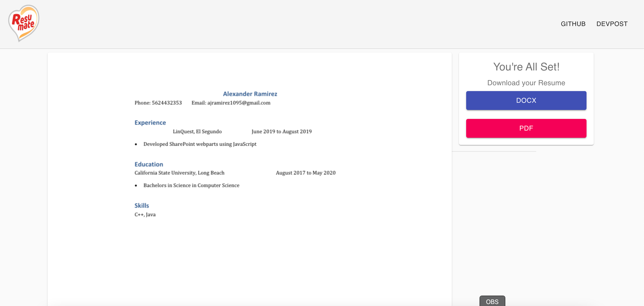This screenshot has width=644, height=306.
Task: Download resume as PDF
Action: (526, 128)
